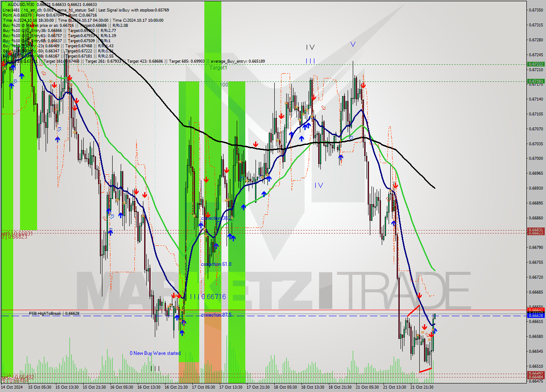Viewport: 546px width, 392px height.
Task: Click the 0.67280 price axis label
Action: 536,40
